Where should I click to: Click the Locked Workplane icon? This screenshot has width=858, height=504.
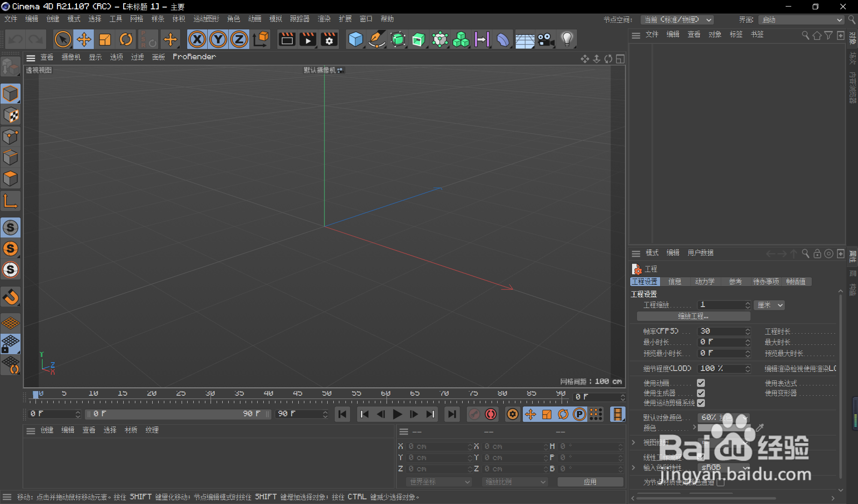pyautogui.click(x=11, y=344)
